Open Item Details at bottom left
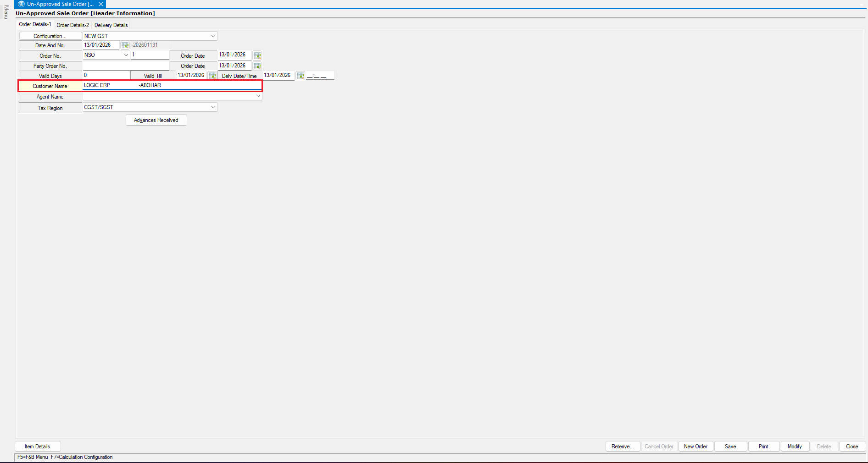 (x=38, y=446)
